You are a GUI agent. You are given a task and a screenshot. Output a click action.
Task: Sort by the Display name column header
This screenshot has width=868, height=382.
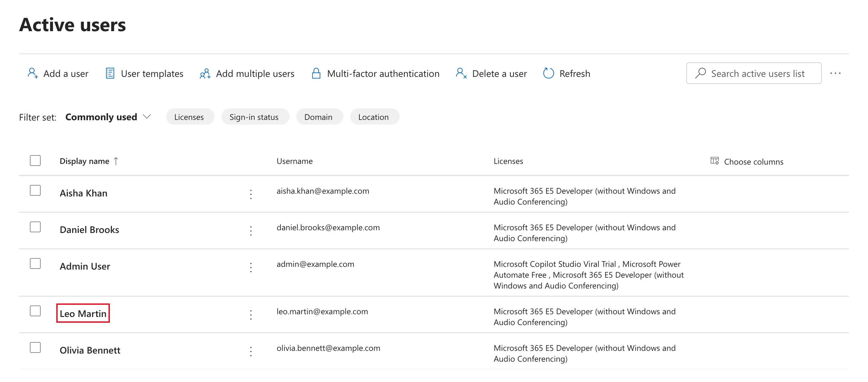(84, 161)
